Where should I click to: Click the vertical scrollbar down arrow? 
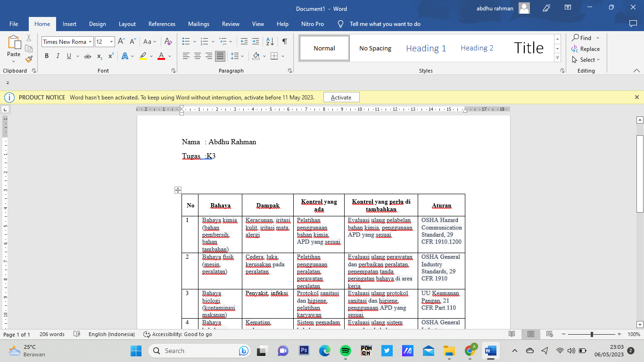[640, 324]
